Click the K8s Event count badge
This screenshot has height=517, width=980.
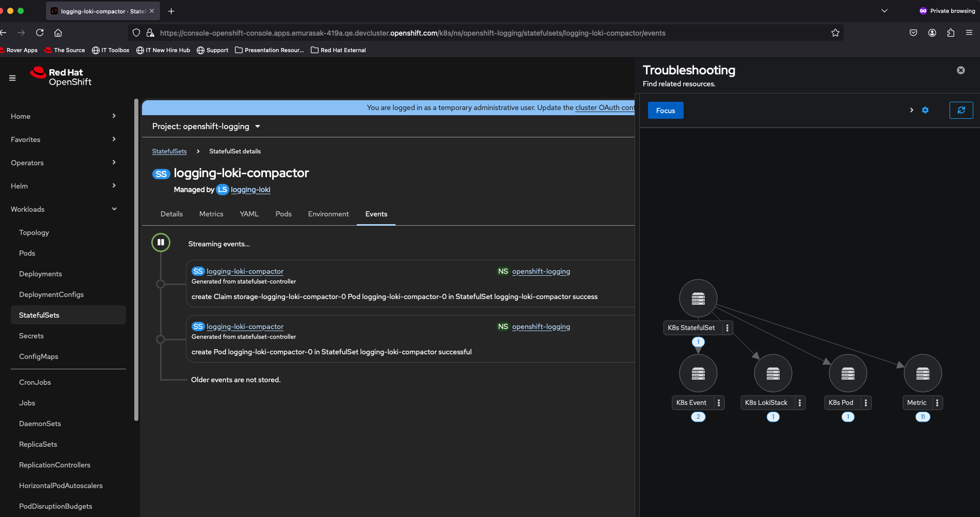pyautogui.click(x=698, y=417)
